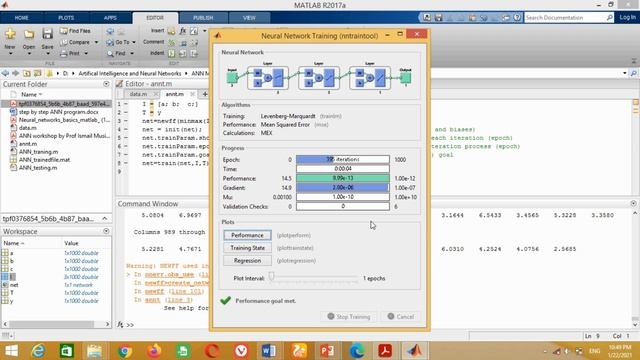Adjust the Plot Interval slider

[271, 277]
